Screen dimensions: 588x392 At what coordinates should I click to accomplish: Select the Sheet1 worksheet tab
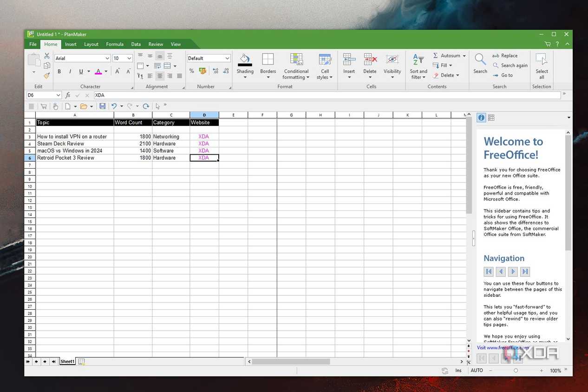67,361
